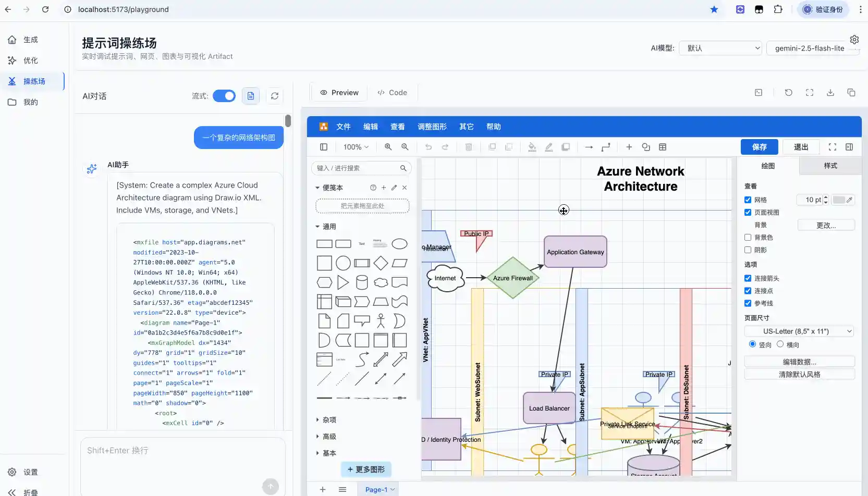Viewport: 868px width, 496px height.
Task: Uncheck the 网格 grid checkbox
Action: click(748, 200)
